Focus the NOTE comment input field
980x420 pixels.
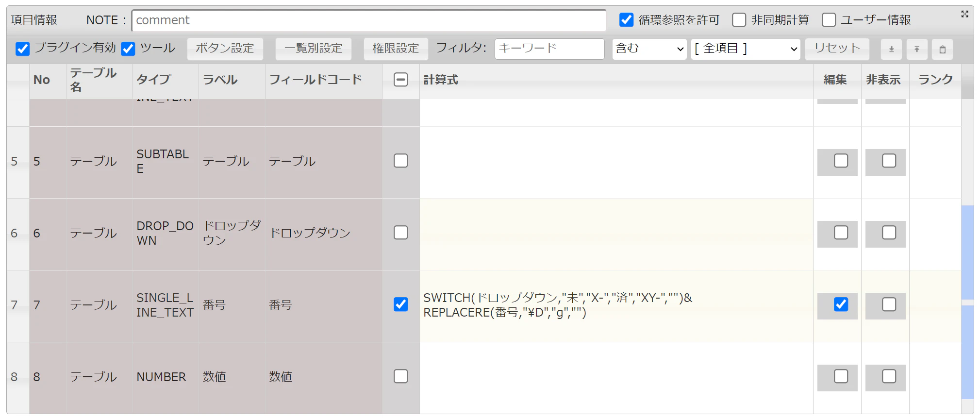pos(369,20)
